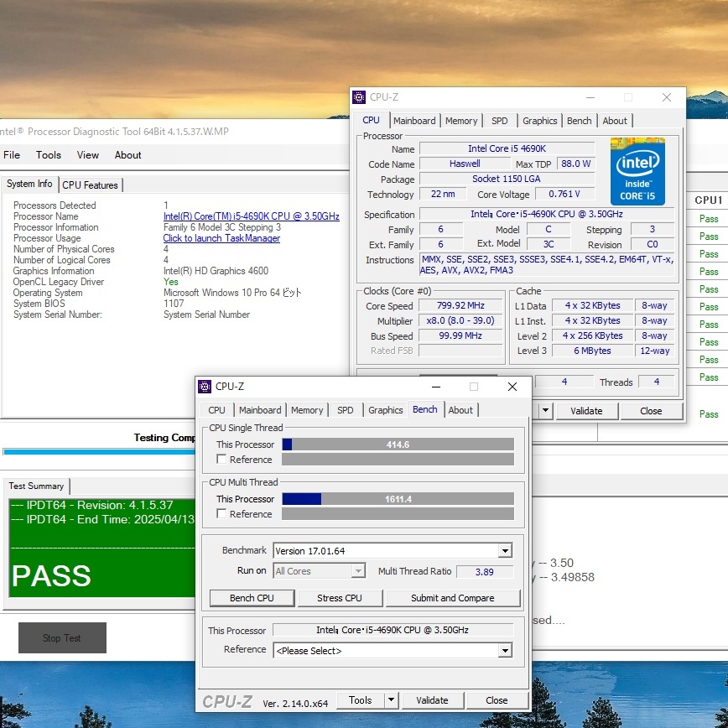728x728 pixels.
Task: Open the Tools dropdown arrow in the Bench window
Action: pyautogui.click(x=391, y=700)
